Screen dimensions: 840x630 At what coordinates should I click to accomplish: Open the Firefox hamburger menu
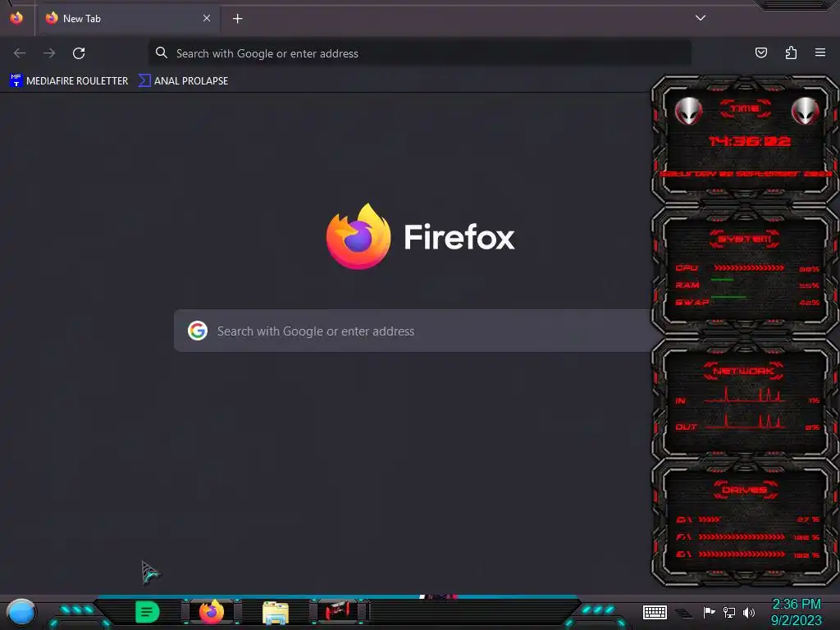820,52
